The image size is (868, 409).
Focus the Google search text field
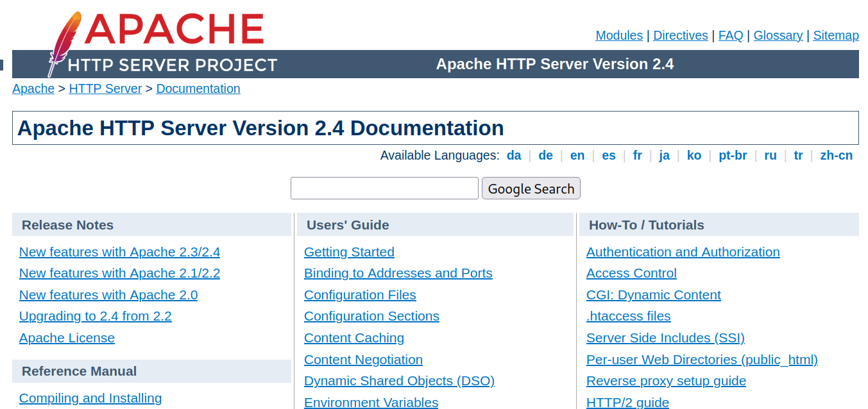(x=384, y=188)
